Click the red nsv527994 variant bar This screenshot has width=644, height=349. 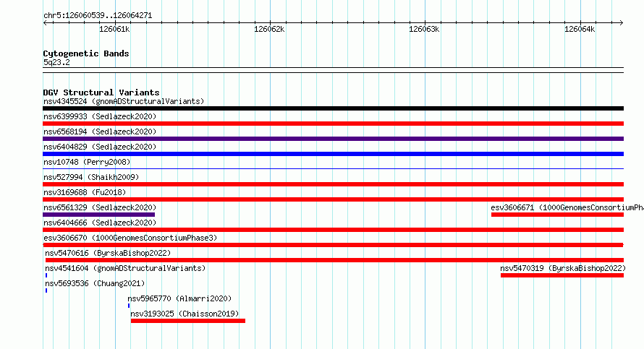point(333,184)
